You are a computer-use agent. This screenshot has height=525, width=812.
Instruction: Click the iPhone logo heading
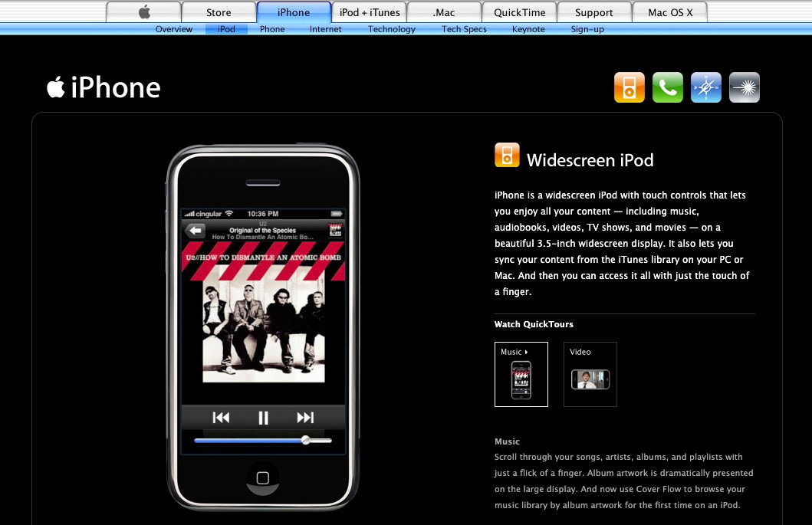click(104, 87)
